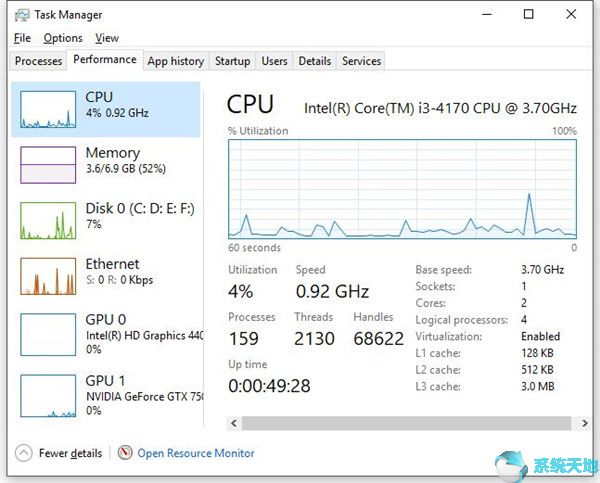Switch to the Processes tab

click(x=39, y=61)
